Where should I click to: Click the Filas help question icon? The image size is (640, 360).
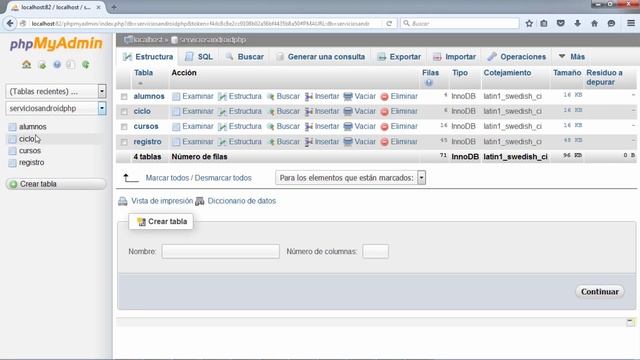(x=429, y=83)
